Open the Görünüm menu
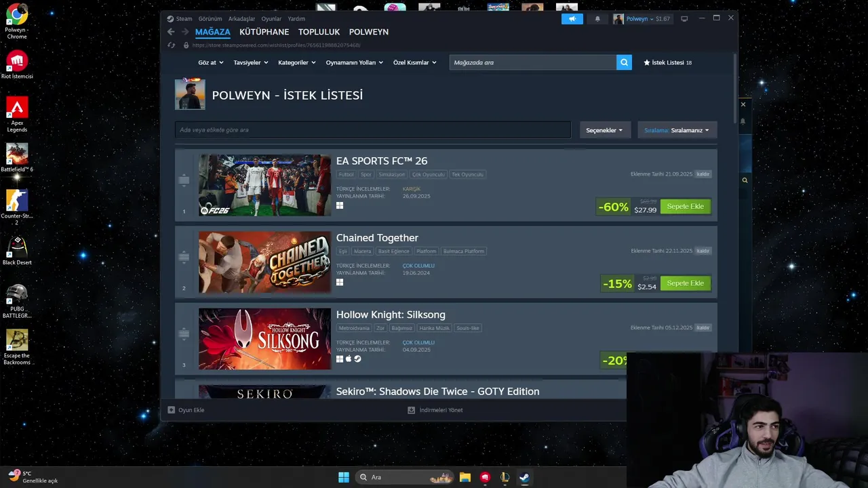The height and width of the screenshot is (488, 868). 210,19
